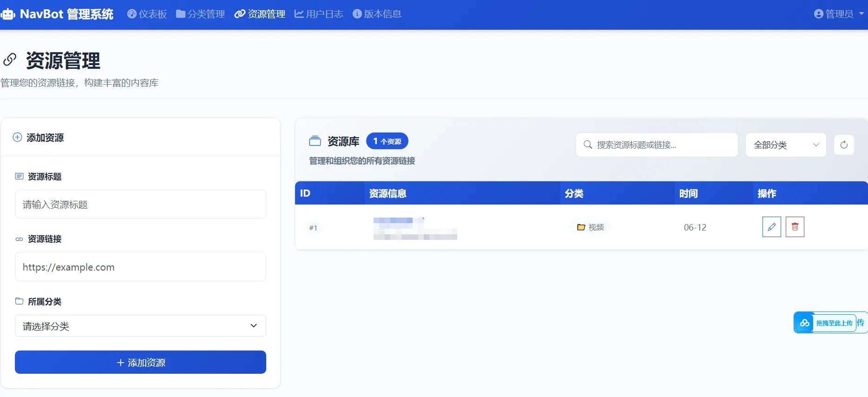This screenshot has height=397, width=868.
Task: Open 版本信息 in the navigation bar
Action: pyautogui.click(x=377, y=14)
